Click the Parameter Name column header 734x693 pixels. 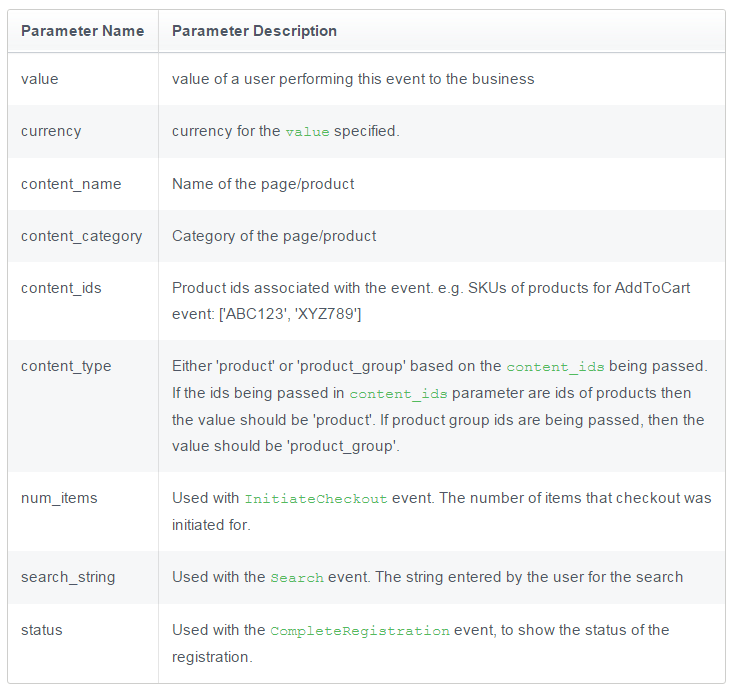(82, 31)
